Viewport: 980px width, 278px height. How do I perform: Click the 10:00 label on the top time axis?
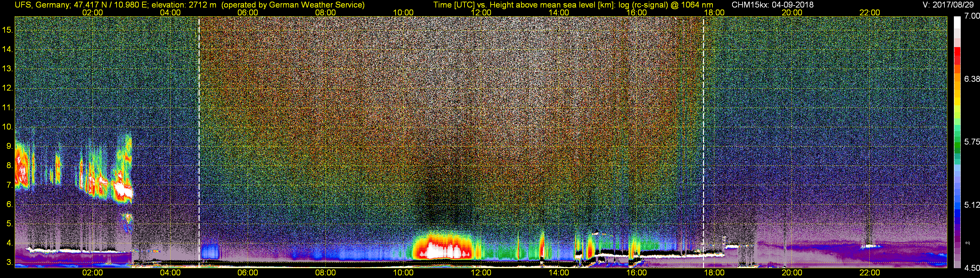[403, 12]
